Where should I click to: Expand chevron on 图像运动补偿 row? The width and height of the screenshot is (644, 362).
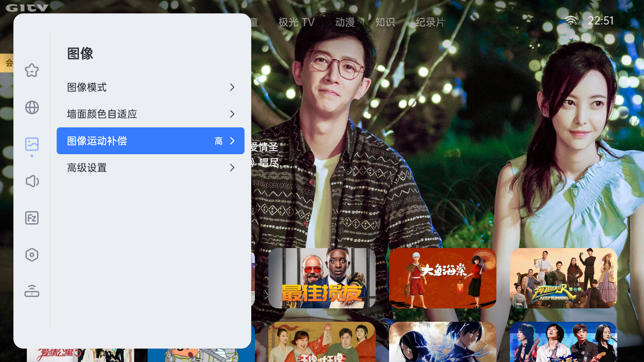click(x=232, y=141)
